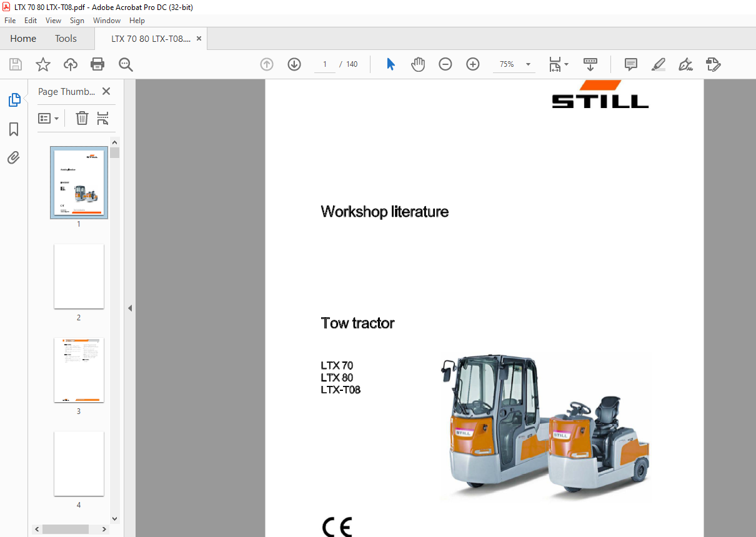Click the thumbnails horizontal scrollbar handle
The image size is (756, 537).
point(65,529)
